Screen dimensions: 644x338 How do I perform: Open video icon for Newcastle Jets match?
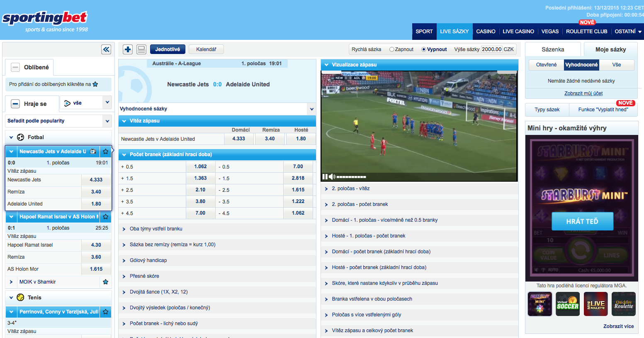click(93, 152)
